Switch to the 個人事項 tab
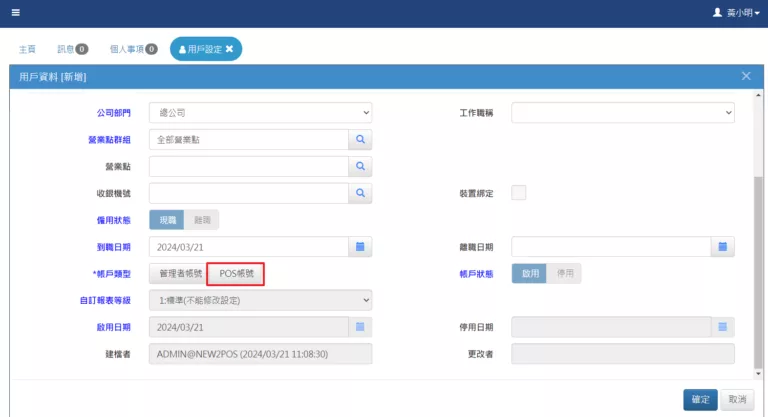Screen dimensions: 768x417 point(133,48)
